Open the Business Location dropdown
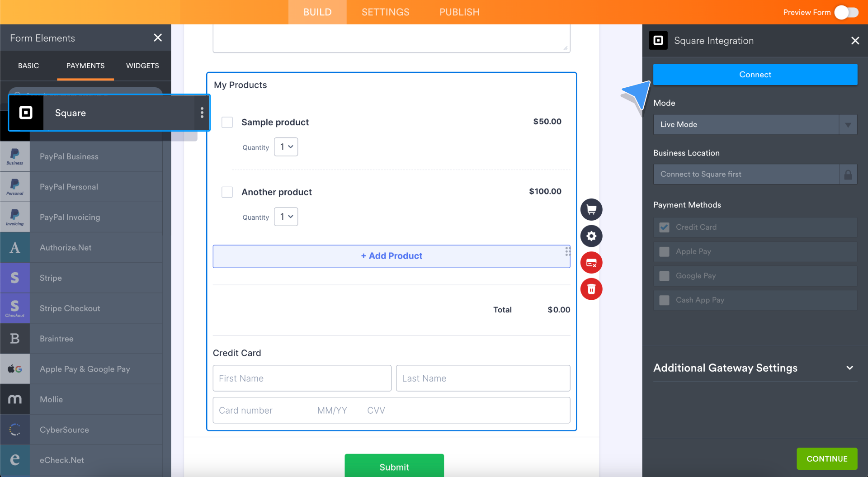 coord(755,175)
